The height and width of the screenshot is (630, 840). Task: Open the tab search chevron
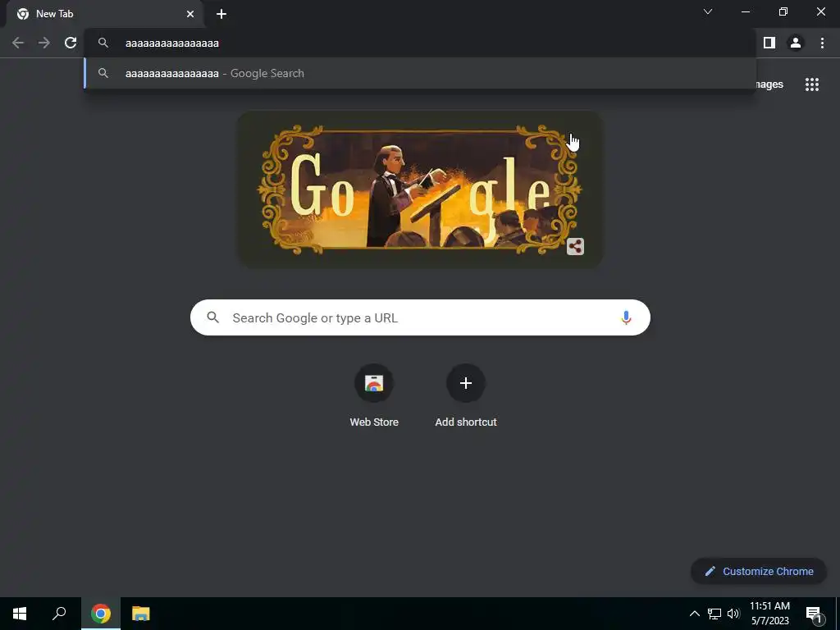point(708,11)
